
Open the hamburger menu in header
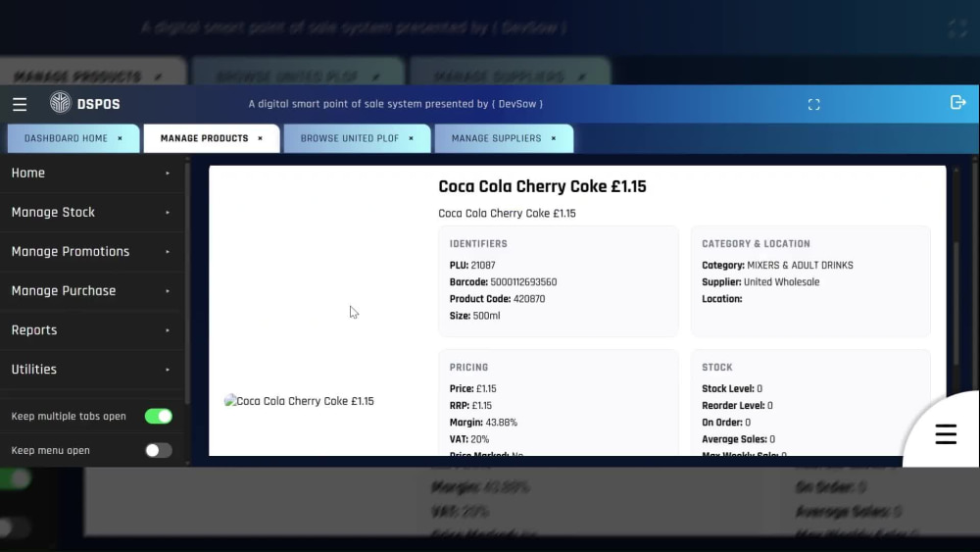coord(20,104)
